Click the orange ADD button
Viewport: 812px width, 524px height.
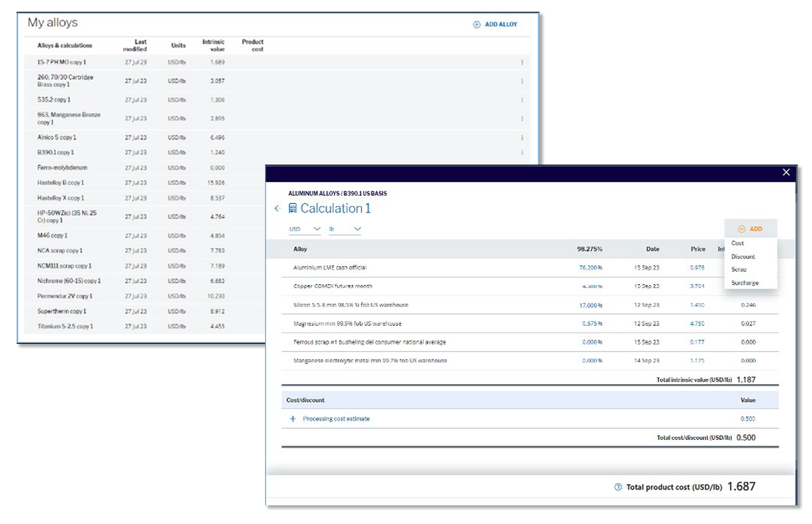750,229
